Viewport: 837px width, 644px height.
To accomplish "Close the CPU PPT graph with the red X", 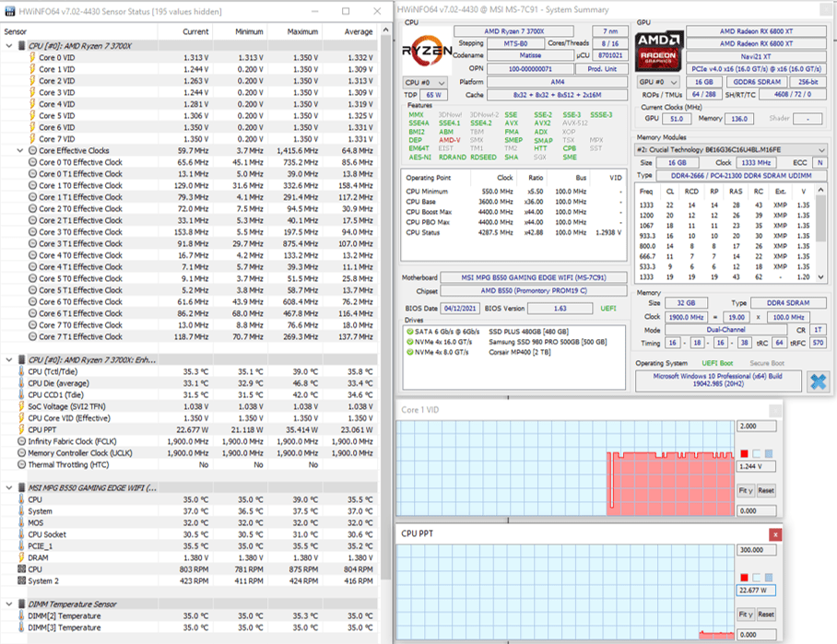I will 775,534.
